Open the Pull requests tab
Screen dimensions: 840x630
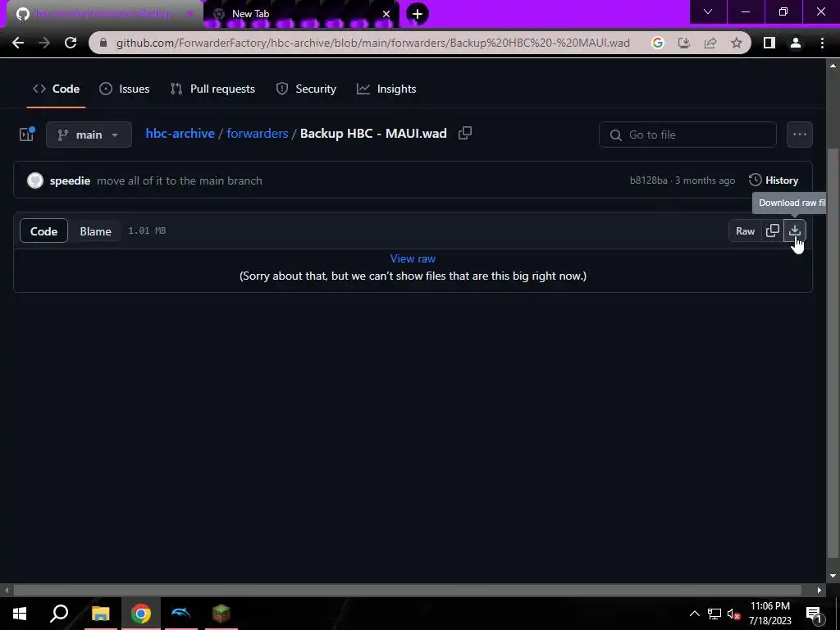pos(212,89)
